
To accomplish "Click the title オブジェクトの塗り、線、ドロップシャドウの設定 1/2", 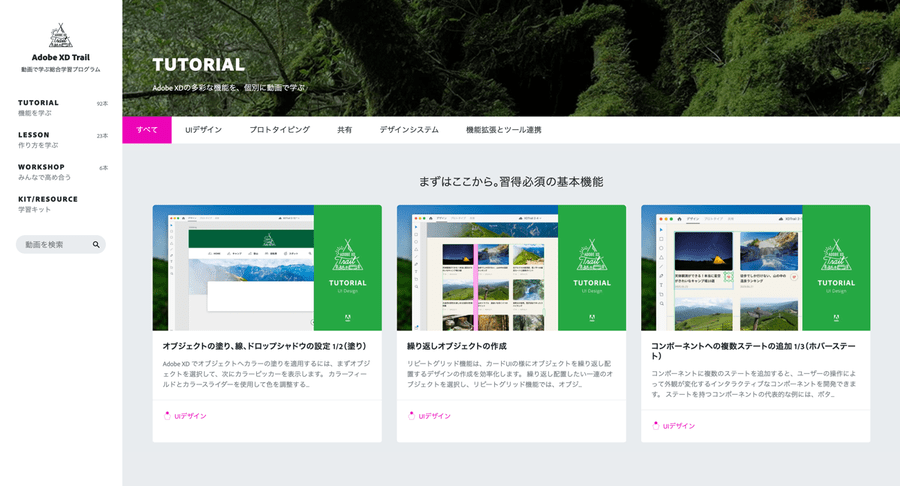I will click(x=264, y=346).
